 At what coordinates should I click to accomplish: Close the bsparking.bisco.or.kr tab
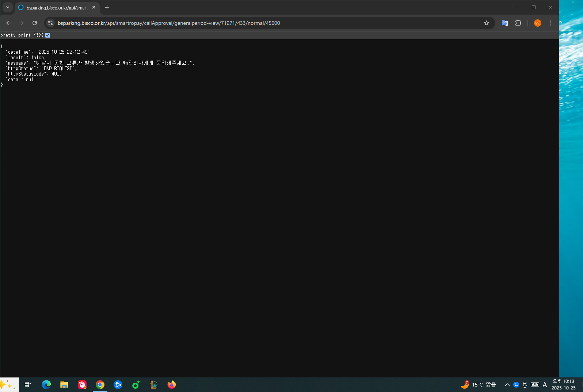click(x=94, y=7)
